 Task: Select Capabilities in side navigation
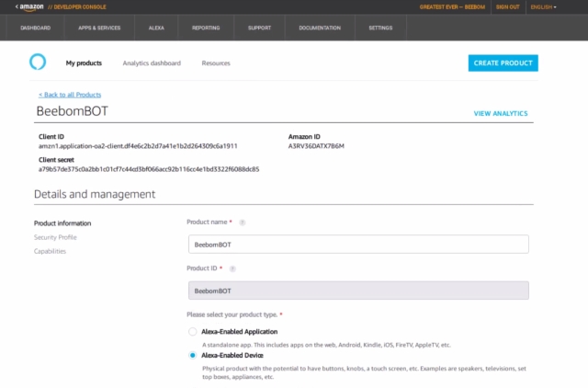tap(50, 251)
